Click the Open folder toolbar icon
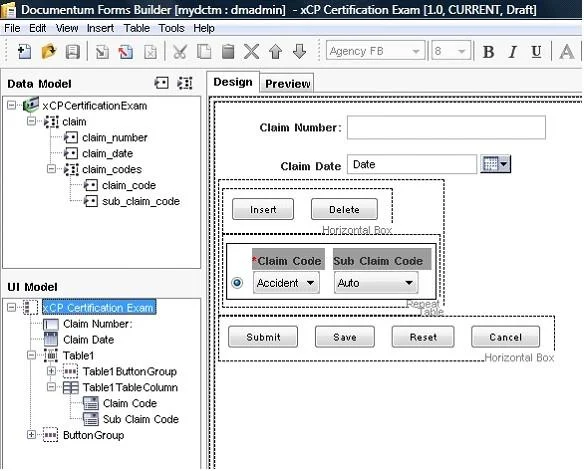The width and height of the screenshot is (584, 471). point(48,51)
